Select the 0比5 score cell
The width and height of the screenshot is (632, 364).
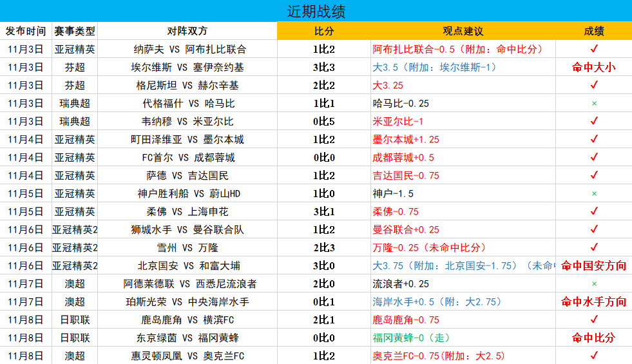(x=324, y=121)
